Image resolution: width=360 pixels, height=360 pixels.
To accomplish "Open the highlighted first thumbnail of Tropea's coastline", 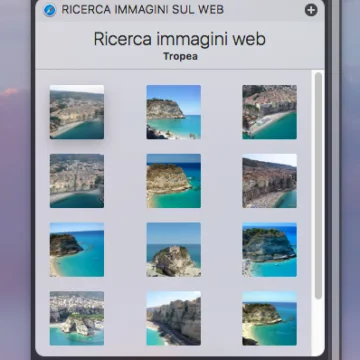I will coord(77,112).
